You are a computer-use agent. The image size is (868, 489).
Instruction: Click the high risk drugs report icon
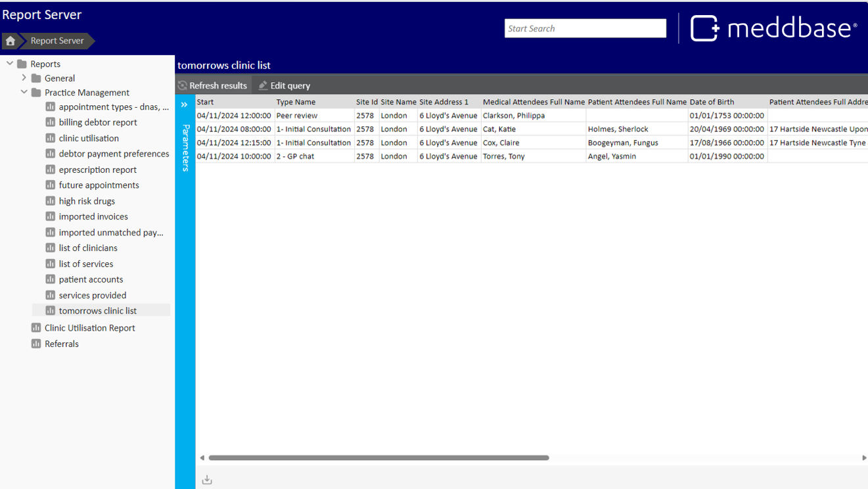pos(50,201)
